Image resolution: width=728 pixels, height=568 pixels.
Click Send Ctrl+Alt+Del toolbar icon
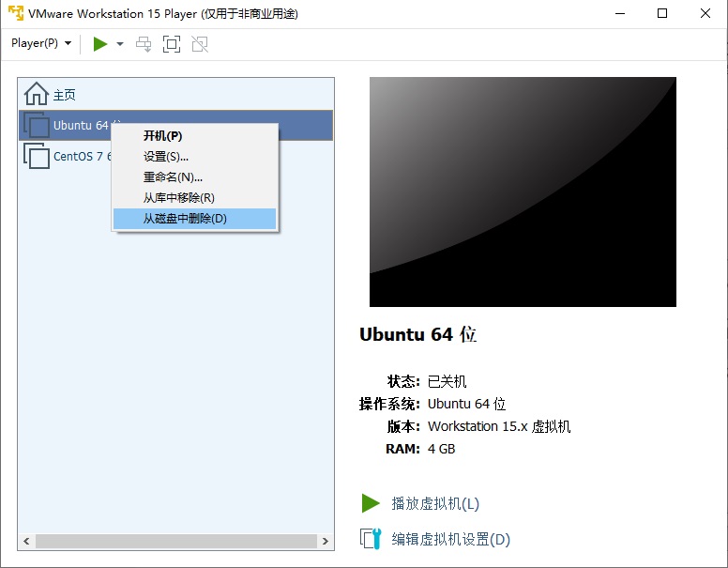144,44
